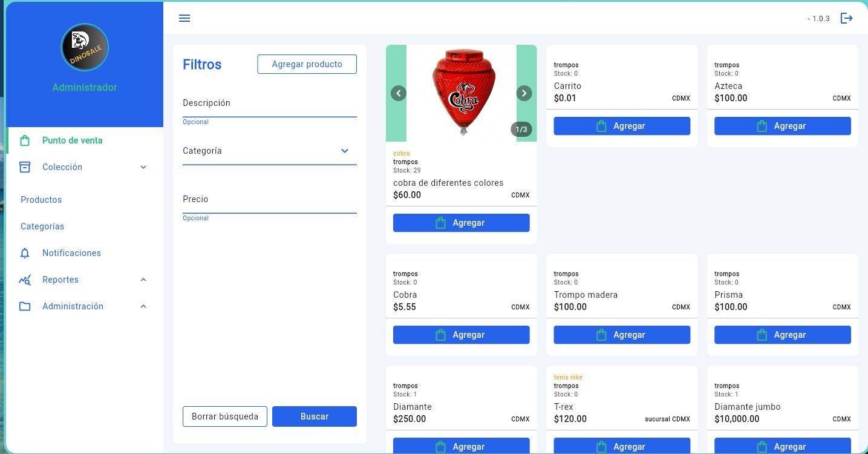Viewport: 868px width, 454px height.
Task: Click the chart icon beside Reportes
Action: 25,280
